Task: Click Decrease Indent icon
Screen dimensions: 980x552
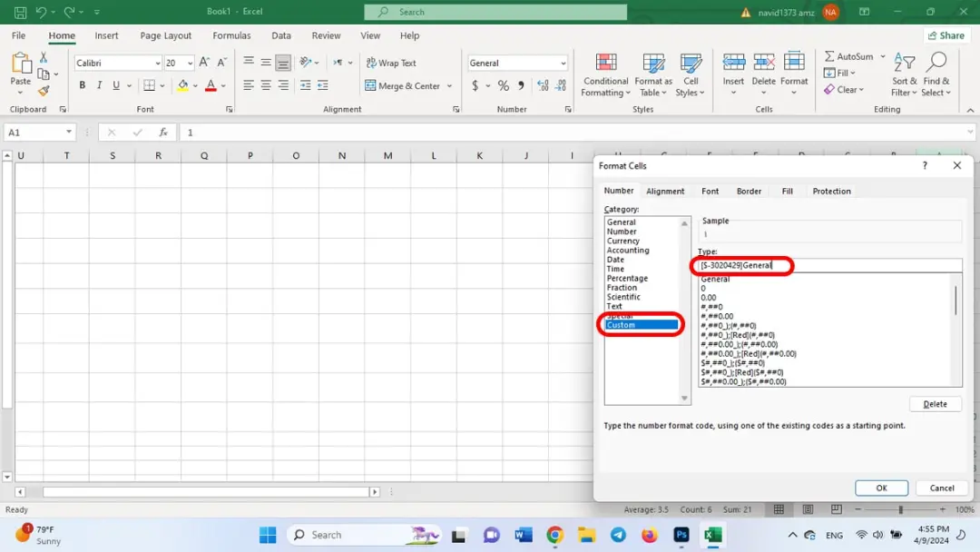Action: pyautogui.click(x=305, y=85)
